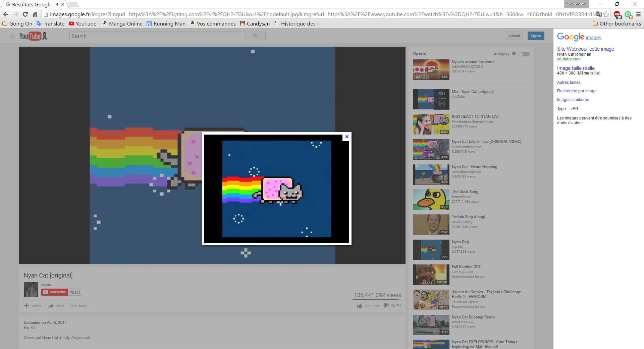Click the thumbs down dislike icon

click(x=386, y=305)
